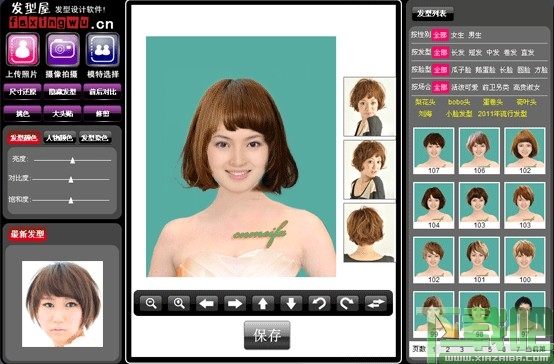
Task: Click the 隐藏发型 hide hairstyle button
Action: pos(63,92)
